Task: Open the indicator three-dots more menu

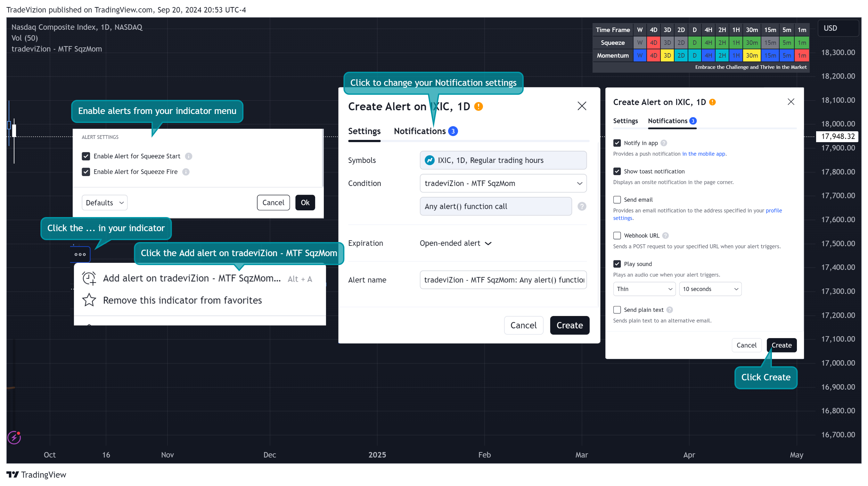Action: (80, 254)
